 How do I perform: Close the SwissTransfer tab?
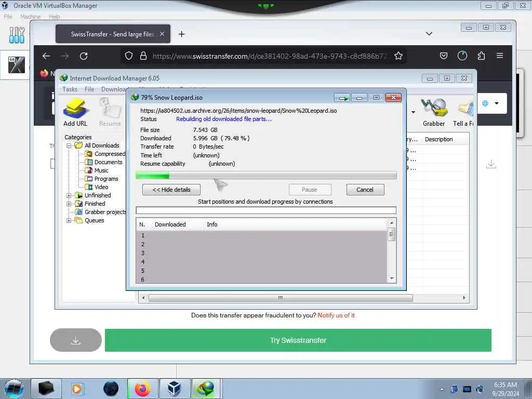click(x=162, y=34)
